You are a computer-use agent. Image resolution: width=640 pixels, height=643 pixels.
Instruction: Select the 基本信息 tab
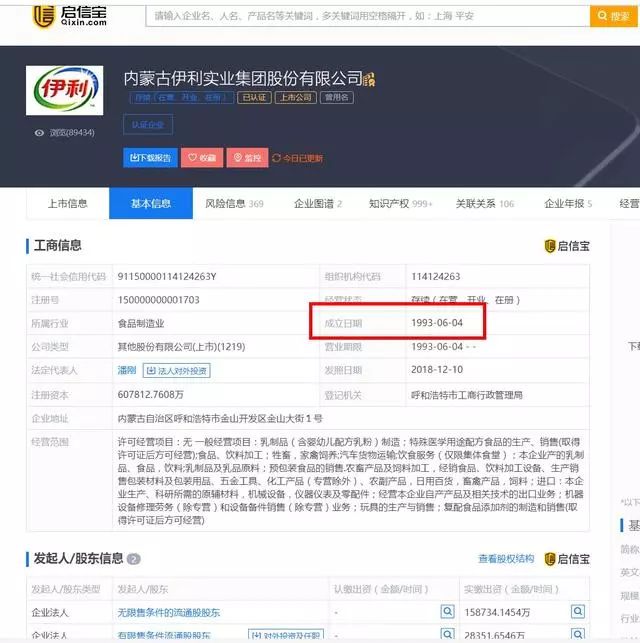click(x=151, y=203)
